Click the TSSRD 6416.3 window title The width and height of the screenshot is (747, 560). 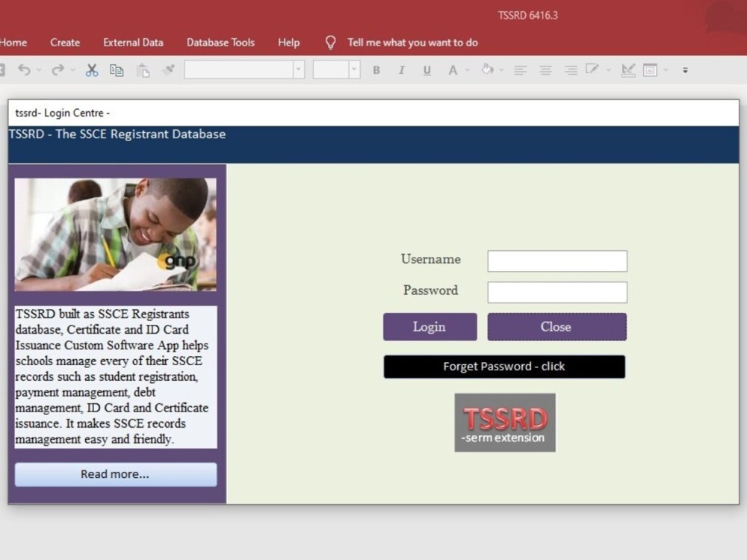tap(528, 15)
